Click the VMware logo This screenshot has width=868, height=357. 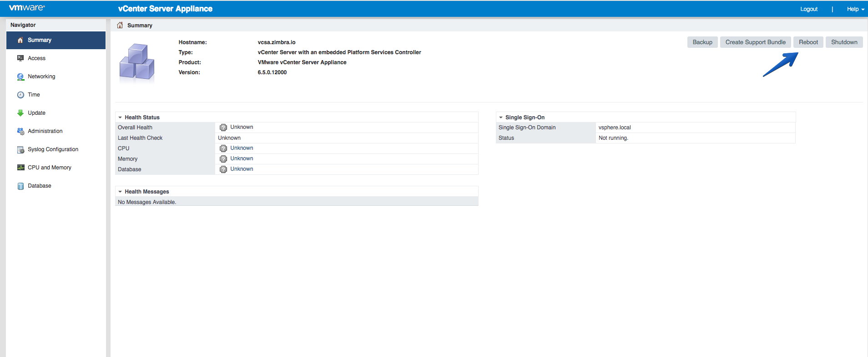click(x=27, y=8)
